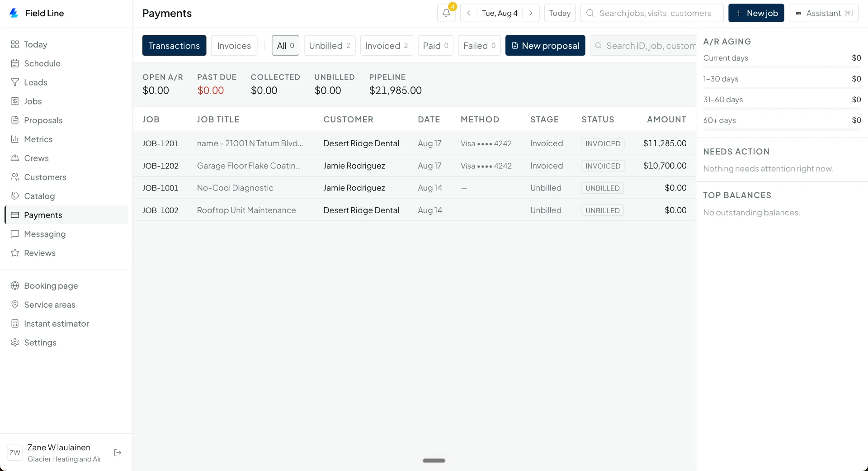Click the Garage Floor Flake Coating title
Image resolution: width=868 pixels, height=471 pixels.
(249, 166)
